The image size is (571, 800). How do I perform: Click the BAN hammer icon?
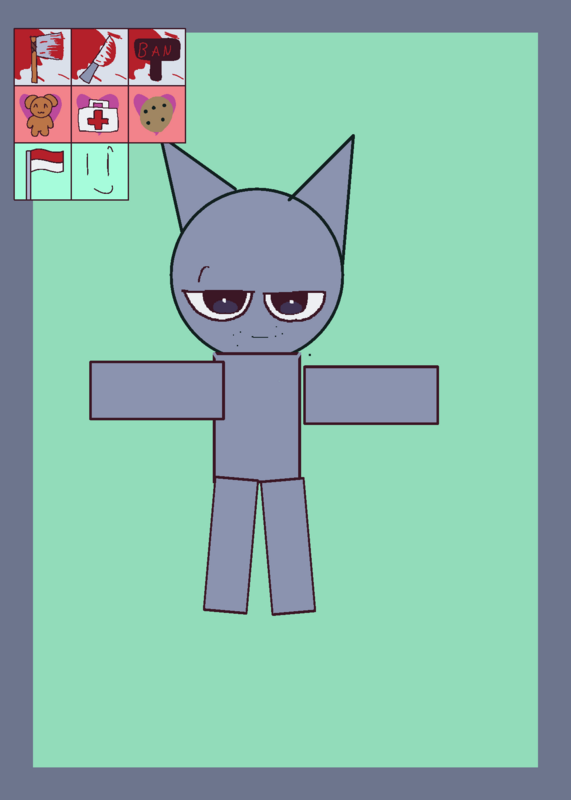(157, 57)
